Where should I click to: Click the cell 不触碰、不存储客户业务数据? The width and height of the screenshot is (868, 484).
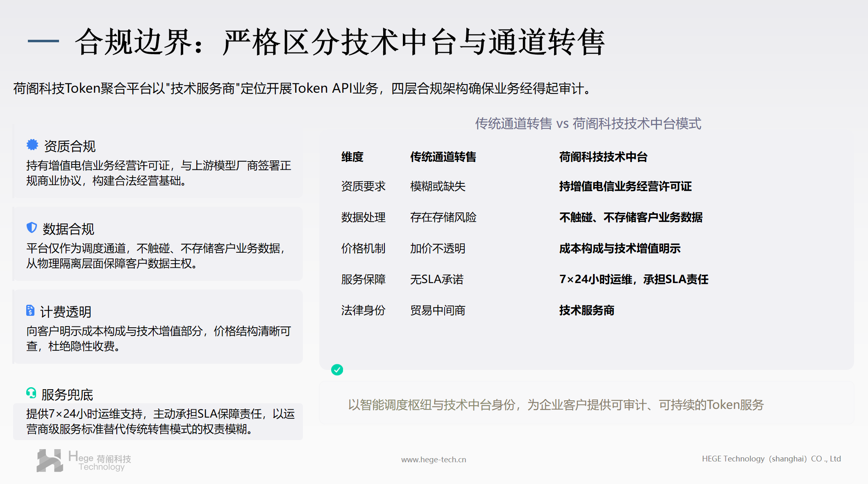point(631,217)
